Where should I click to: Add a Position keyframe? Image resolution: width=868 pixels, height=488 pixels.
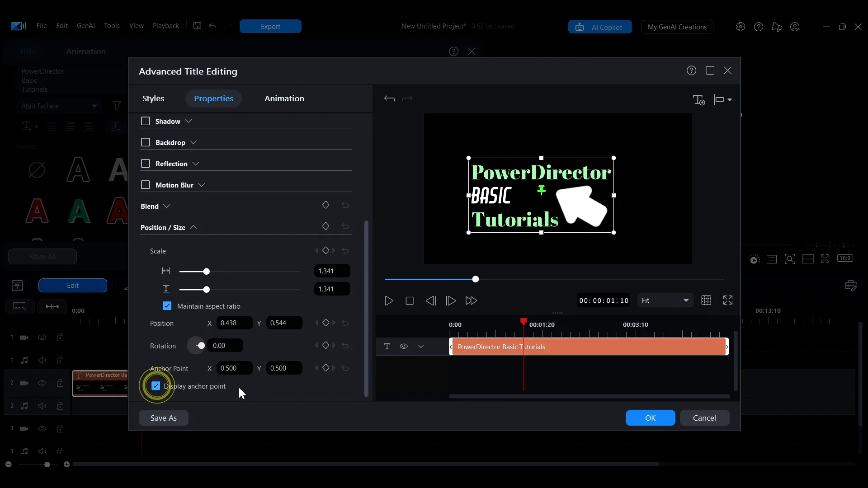(x=325, y=323)
